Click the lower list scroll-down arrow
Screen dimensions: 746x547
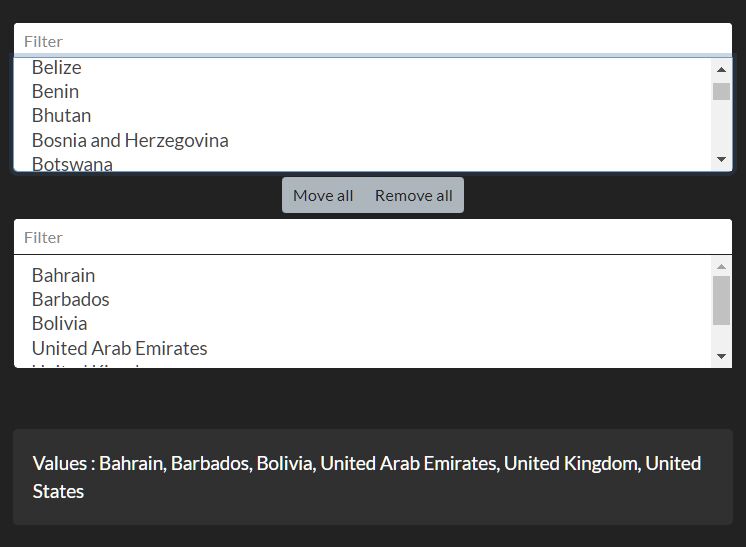tap(721, 356)
